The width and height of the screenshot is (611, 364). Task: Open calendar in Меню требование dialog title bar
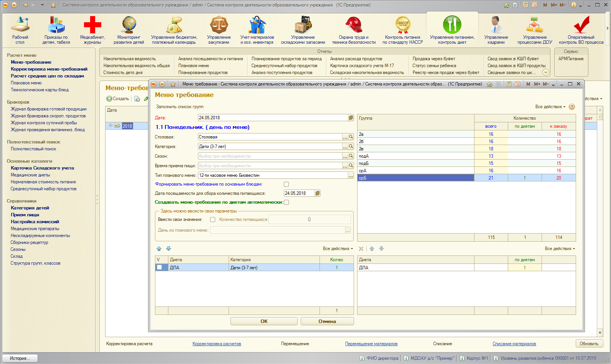coord(517,84)
